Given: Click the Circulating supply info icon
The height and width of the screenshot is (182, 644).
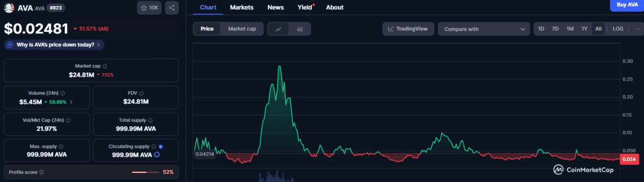Looking at the screenshot, I should tap(153, 147).
